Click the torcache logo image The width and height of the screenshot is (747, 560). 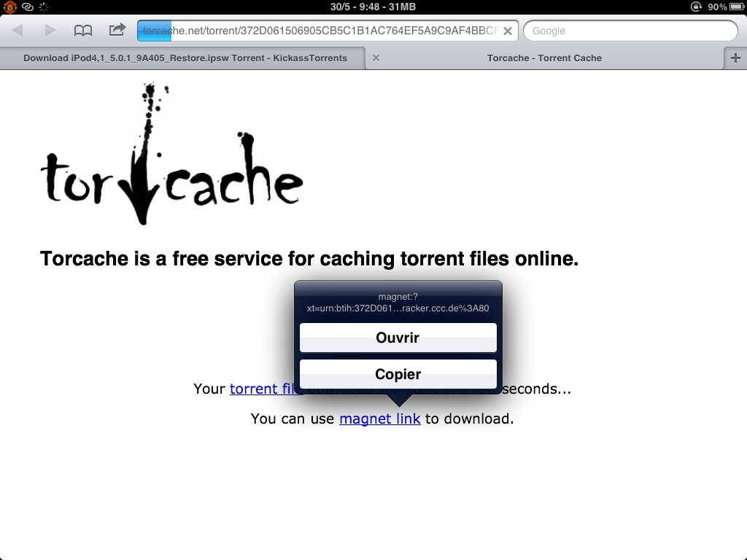point(171,153)
